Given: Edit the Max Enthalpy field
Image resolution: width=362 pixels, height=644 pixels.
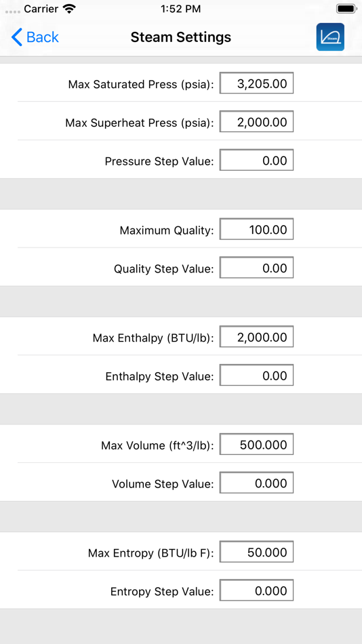Looking at the screenshot, I should [256, 337].
